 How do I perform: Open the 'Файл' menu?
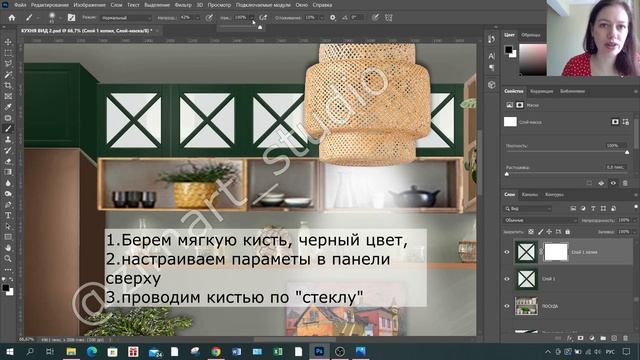(x=20, y=5)
